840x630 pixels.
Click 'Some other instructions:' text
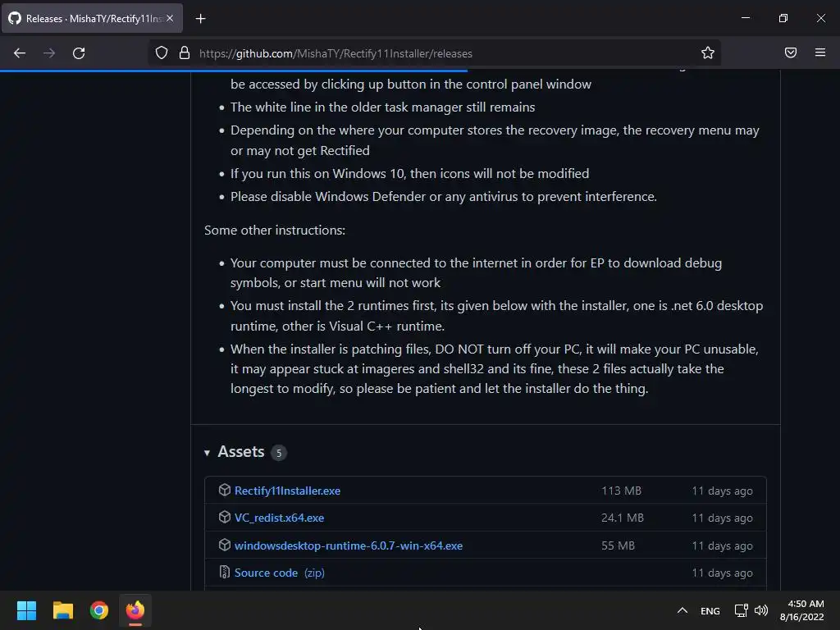pos(275,231)
